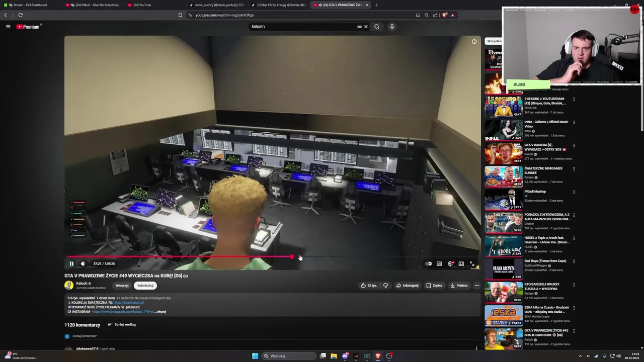The image size is (644, 362).
Task: Click Wesprzyj channel button
Action: point(122,286)
